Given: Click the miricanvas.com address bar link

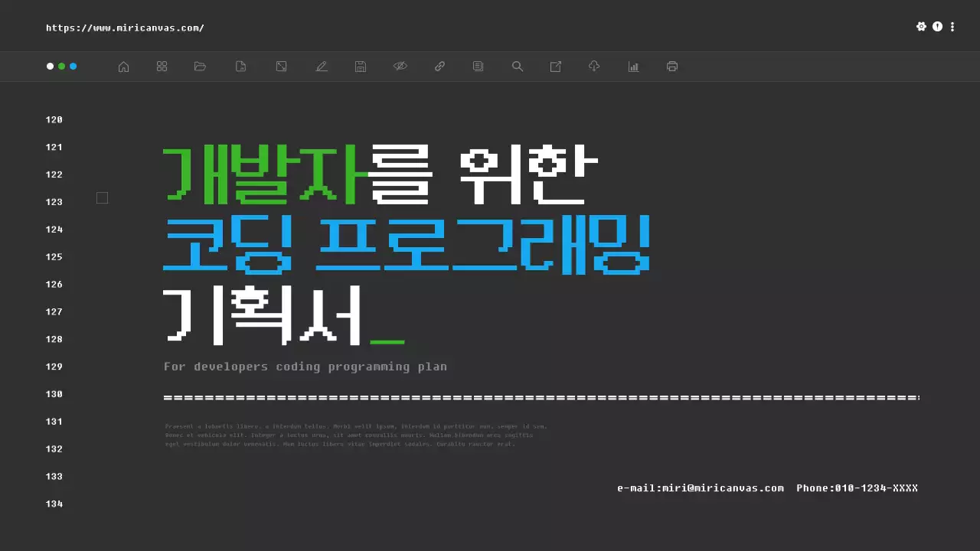Looking at the screenshot, I should pyautogui.click(x=124, y=28).
